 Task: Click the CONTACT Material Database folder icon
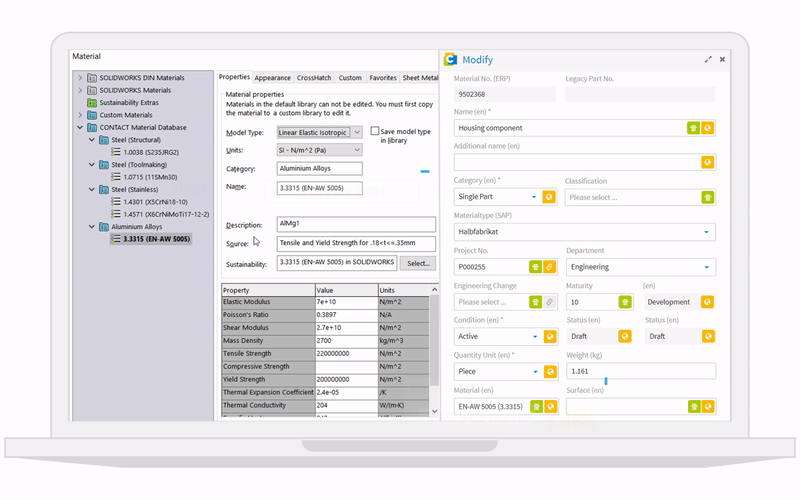92,128
